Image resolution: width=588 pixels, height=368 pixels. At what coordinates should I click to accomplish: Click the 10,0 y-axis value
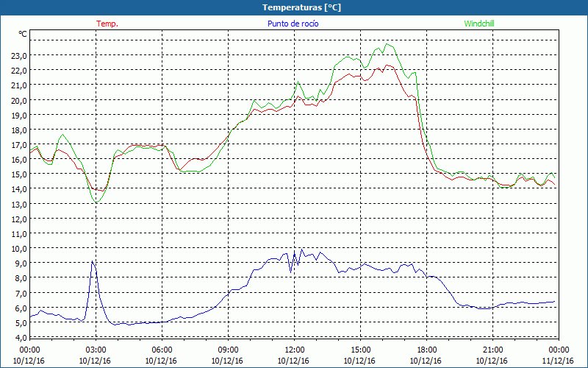[20, 249]
